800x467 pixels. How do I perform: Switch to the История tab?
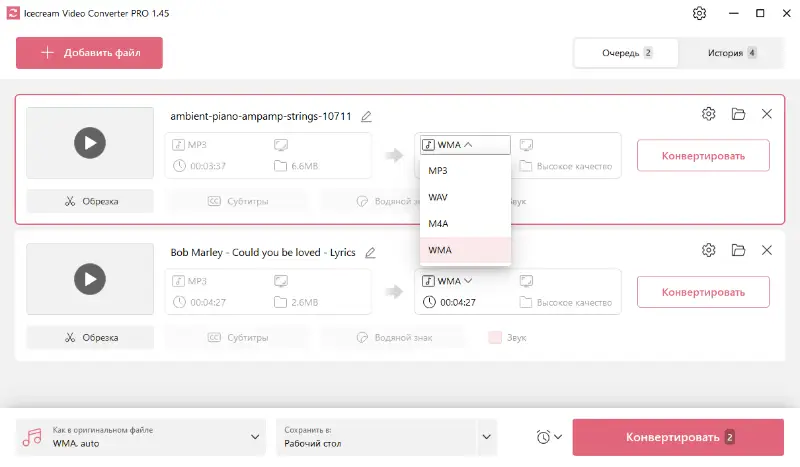[x=731, y=53]
